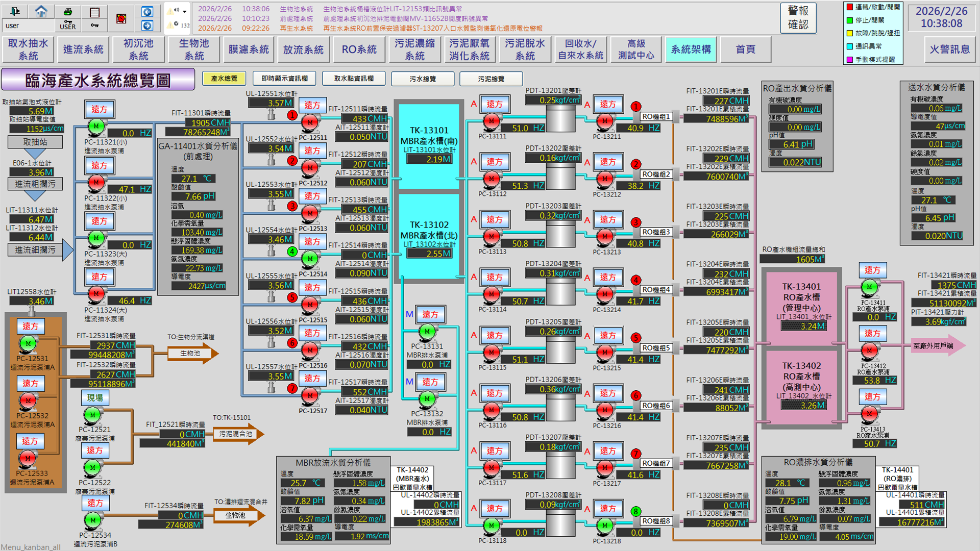Viewport: 980px width, 551px height.
Task: Click 遠方 mode selector for PC-12511
Action: tap(312, 105)
